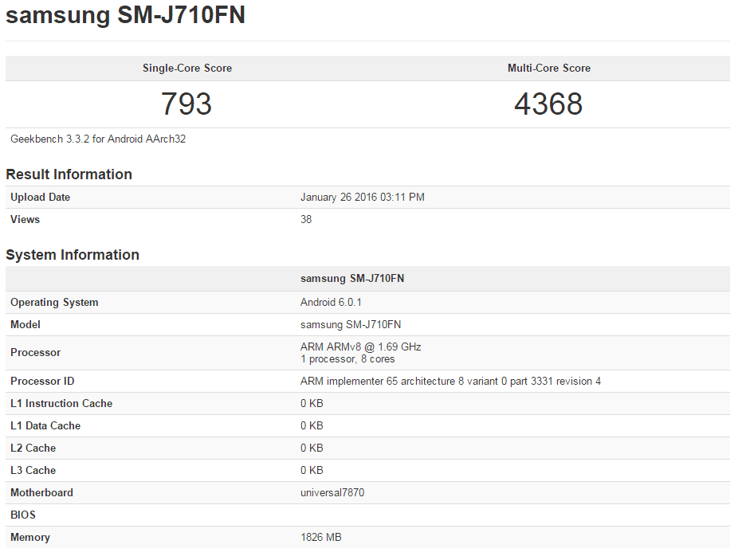Select the ARM ARMv8 @ 1.69 GHz processor text
742x560 pixels.
360,347
